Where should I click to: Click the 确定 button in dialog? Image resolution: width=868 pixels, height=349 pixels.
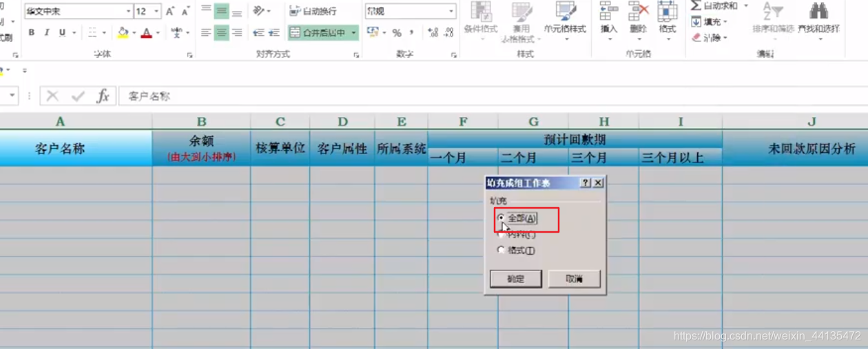516,279
